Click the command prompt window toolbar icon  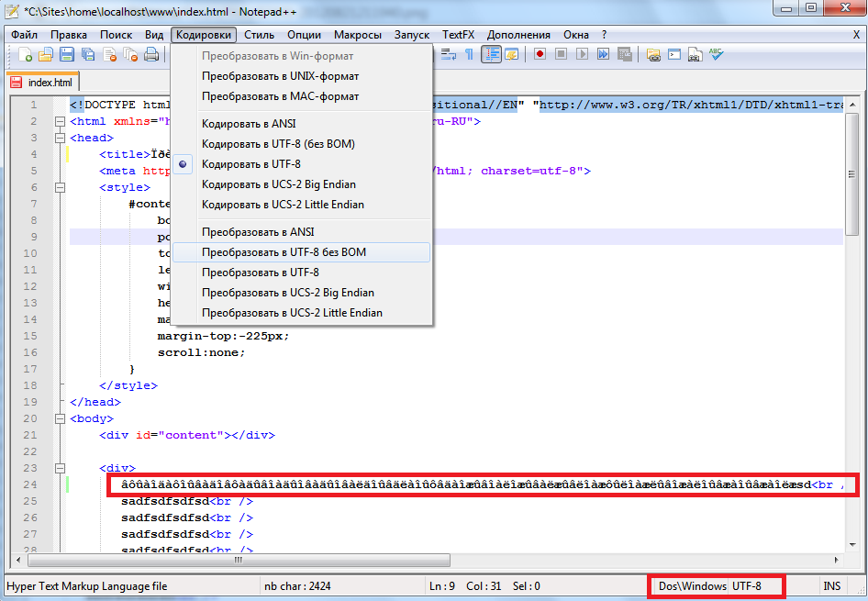[674, 54]
